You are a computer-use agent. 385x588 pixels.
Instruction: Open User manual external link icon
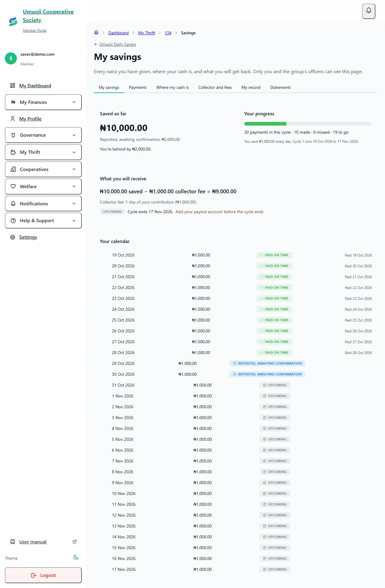coord(75,542)
